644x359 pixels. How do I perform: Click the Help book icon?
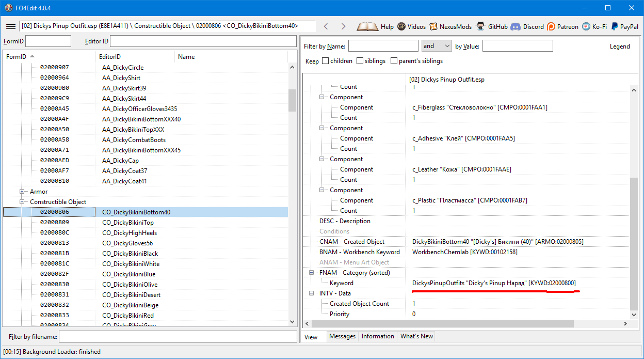click(x=367, y=26)
